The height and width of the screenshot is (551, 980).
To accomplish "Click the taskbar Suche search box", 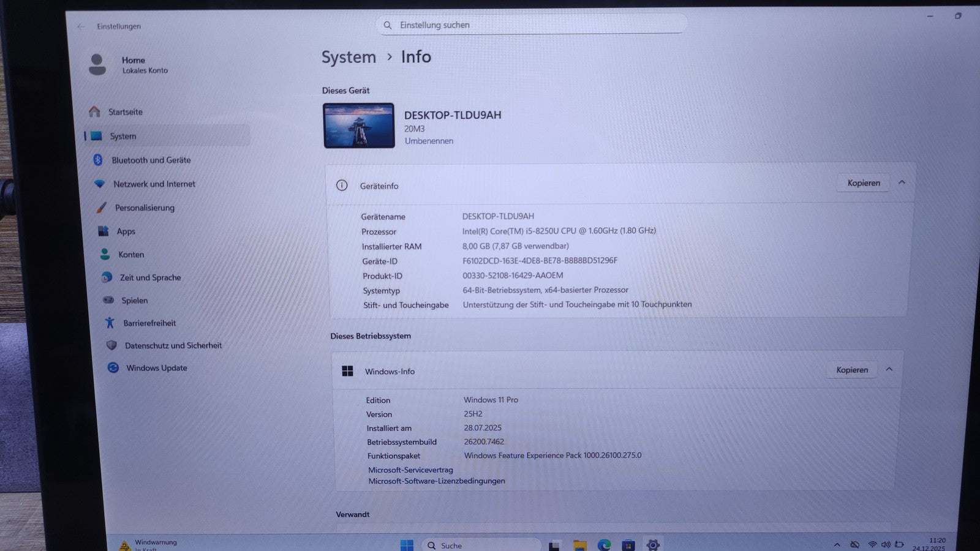I will tap(481, 545).
